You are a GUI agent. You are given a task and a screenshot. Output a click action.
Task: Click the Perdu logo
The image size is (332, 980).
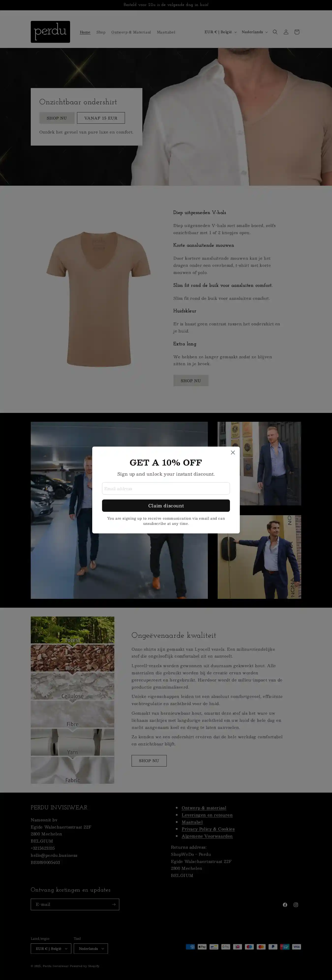coord(50,31)
